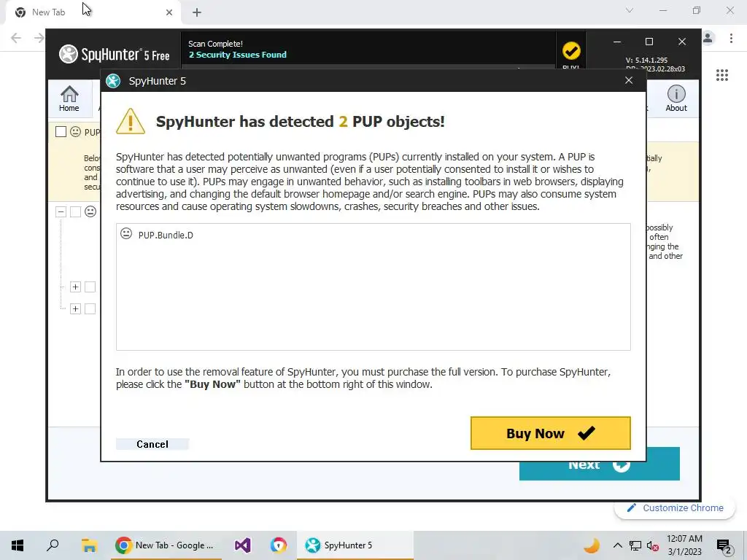Click the moon night-light tray icon
Image resolution: width=747 pixels, height=560 pixels.
(x=592, y=545)
